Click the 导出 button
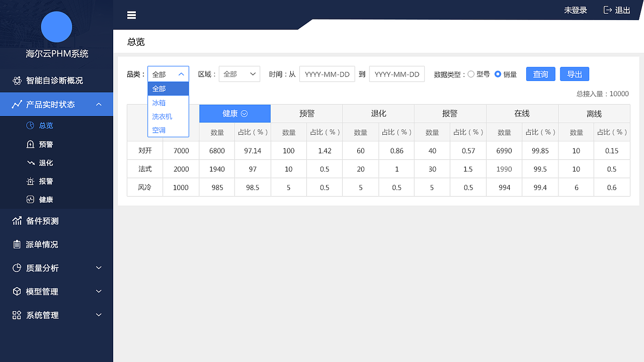Image resolution: width=644 pixels, height=362 pixels. point(575,74)
